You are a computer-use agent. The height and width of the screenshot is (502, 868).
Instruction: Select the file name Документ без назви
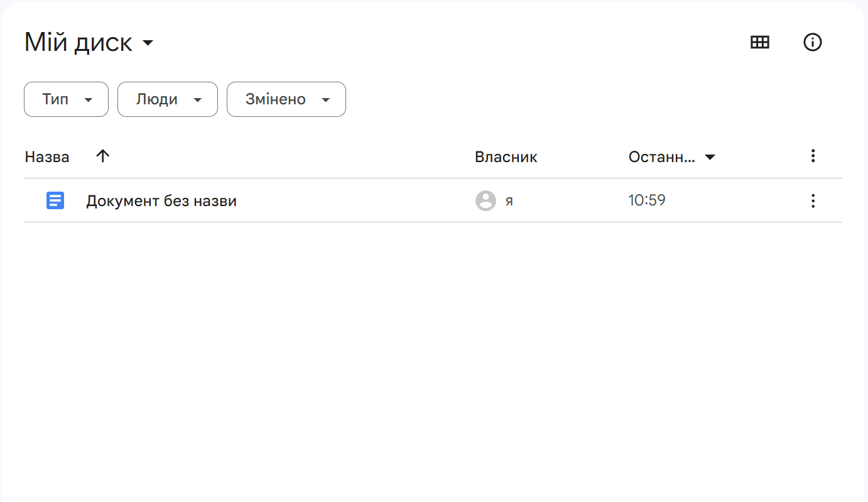pyautogui.click(x=161, y=201)
